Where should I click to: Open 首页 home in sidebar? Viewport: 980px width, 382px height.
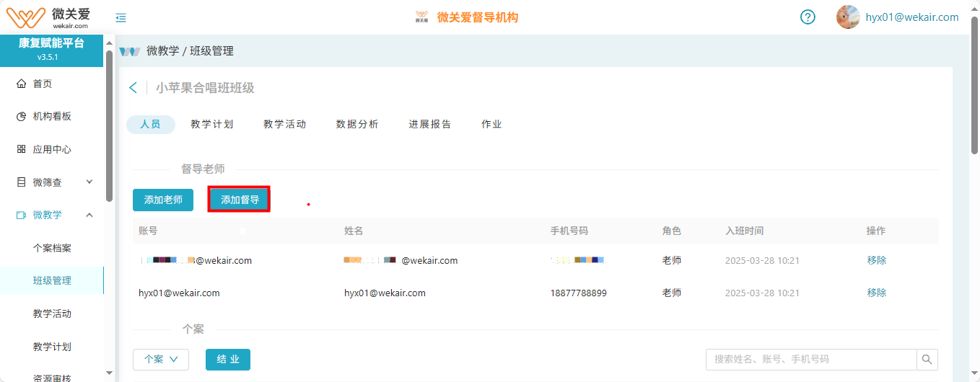[43, 84]
